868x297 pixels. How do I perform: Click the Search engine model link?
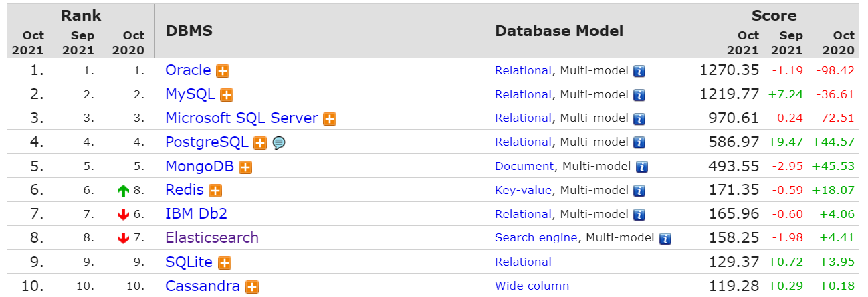536,237
